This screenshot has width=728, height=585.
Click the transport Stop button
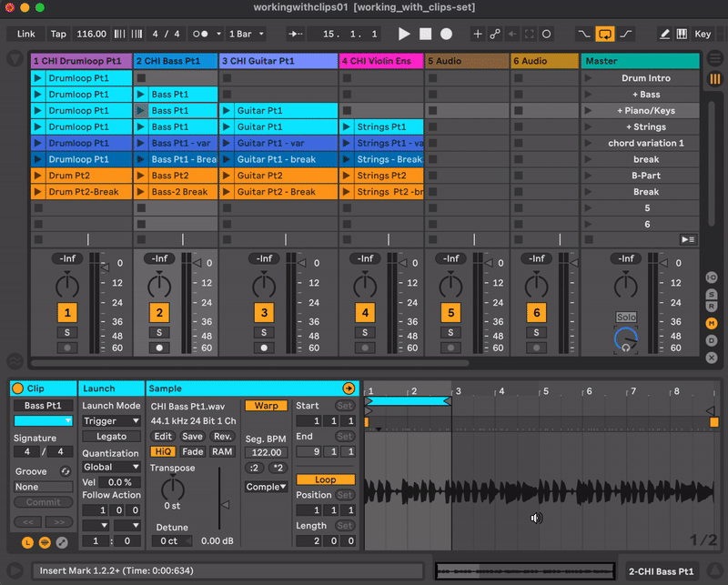pos(425,34)
